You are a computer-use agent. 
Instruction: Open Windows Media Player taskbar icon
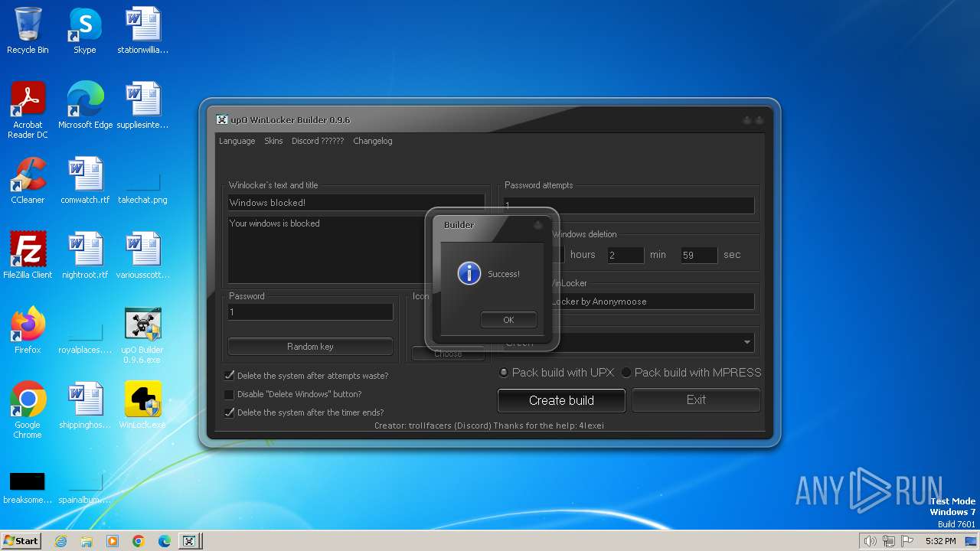pyautogui.click(x=113, y=541)
